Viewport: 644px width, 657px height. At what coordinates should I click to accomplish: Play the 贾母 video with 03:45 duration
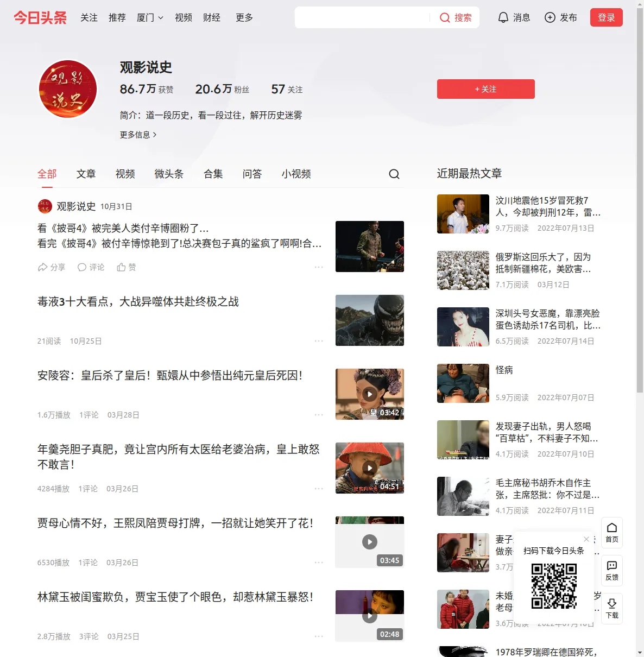370,542
